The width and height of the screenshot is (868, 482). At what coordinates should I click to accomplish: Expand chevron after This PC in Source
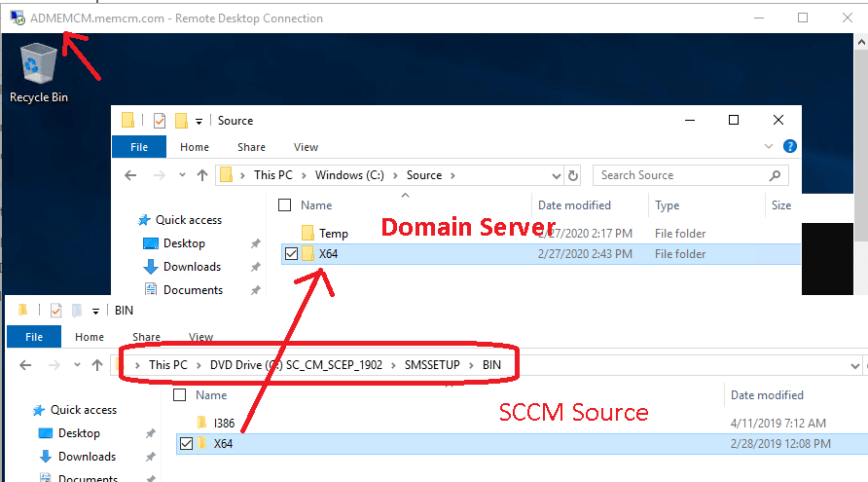coord(304,175)
